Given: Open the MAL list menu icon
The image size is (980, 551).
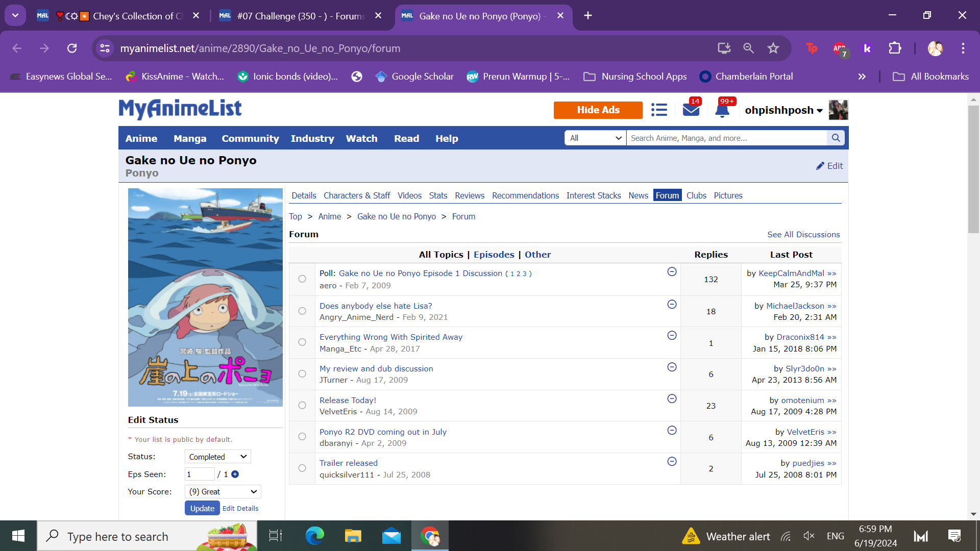Looking at the screenshot, I should pyautogui.click(x=659, y=110).
